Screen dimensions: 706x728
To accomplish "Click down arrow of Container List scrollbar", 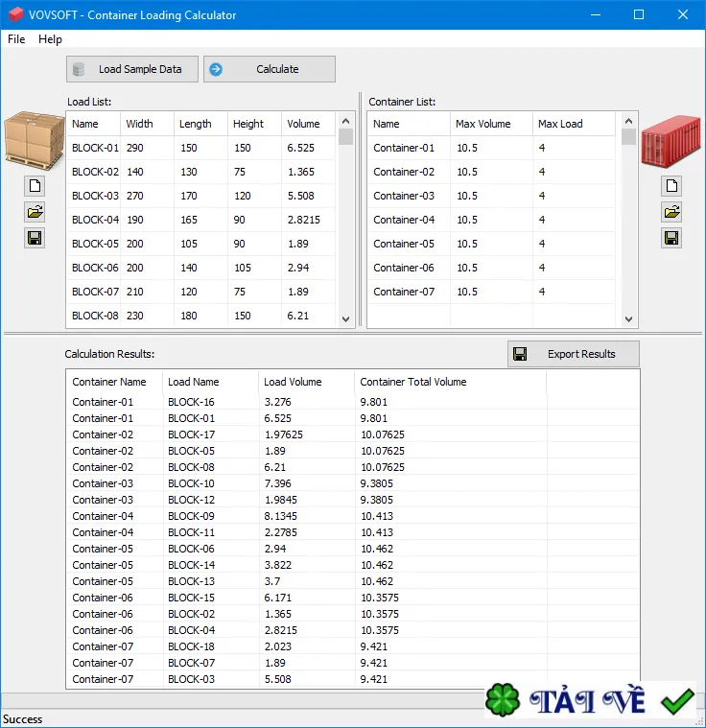I will [x=628, y=319].
